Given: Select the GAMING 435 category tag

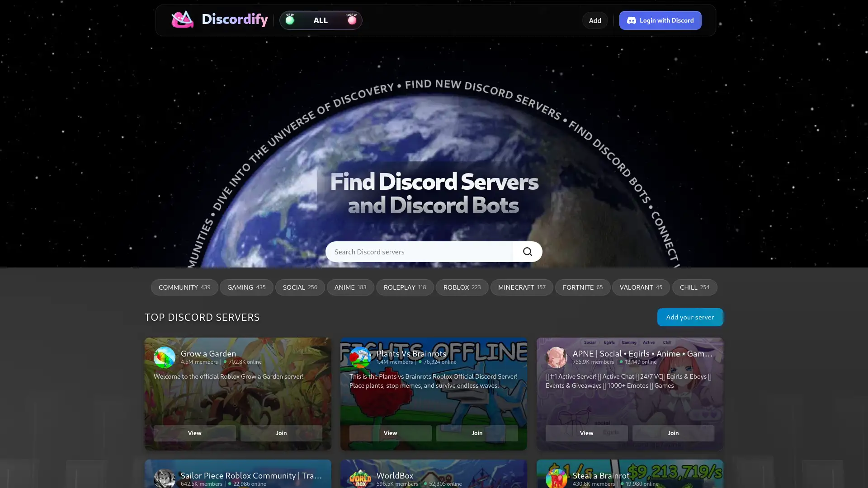Looking at the screenshot, I should [x=246, y=287].
